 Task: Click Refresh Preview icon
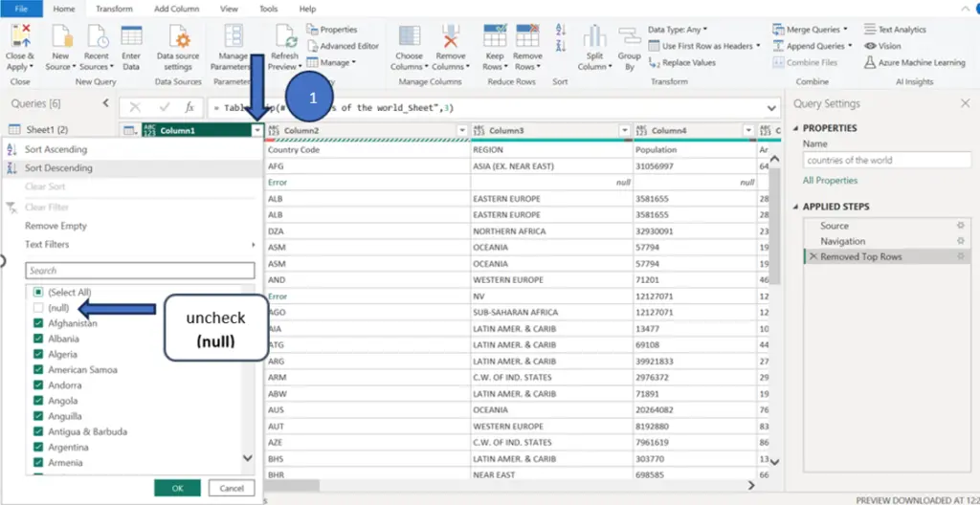(x=287, y=36)
